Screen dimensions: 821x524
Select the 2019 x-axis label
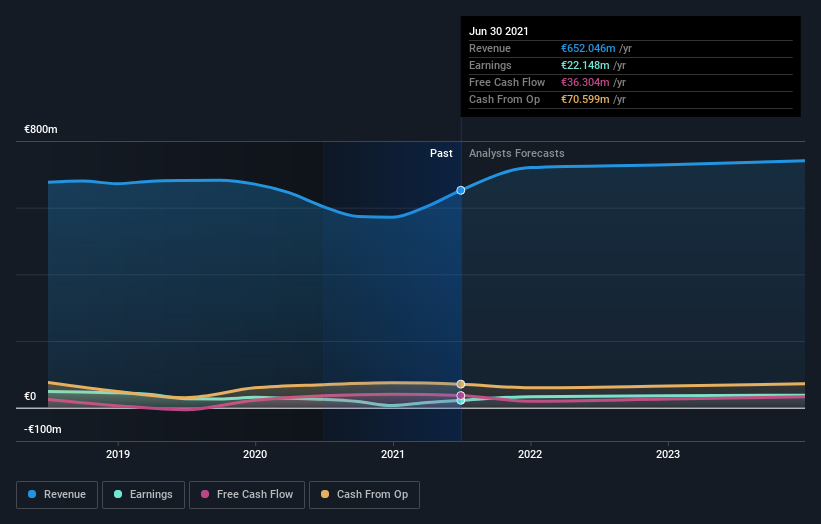point(118,454)
